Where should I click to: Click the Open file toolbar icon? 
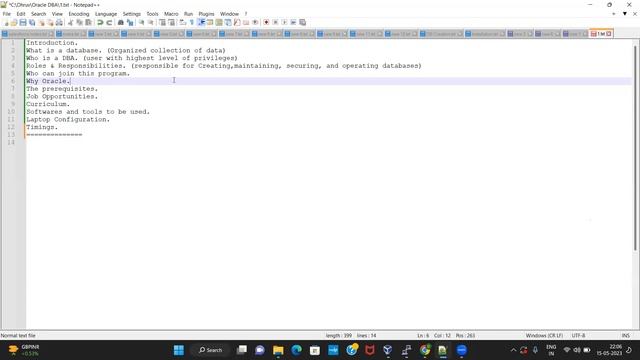[x=14, y=22]
